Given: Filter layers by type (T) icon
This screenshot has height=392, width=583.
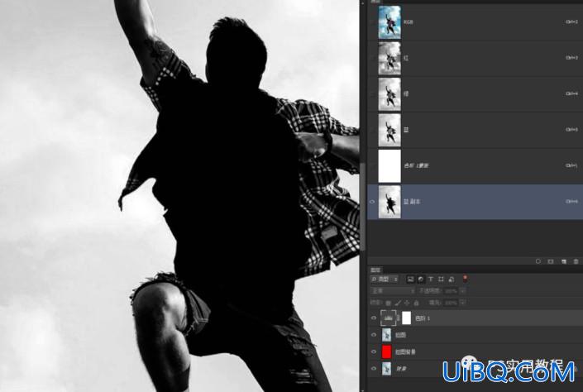Looking at the screenshot, I should point(431,279).
